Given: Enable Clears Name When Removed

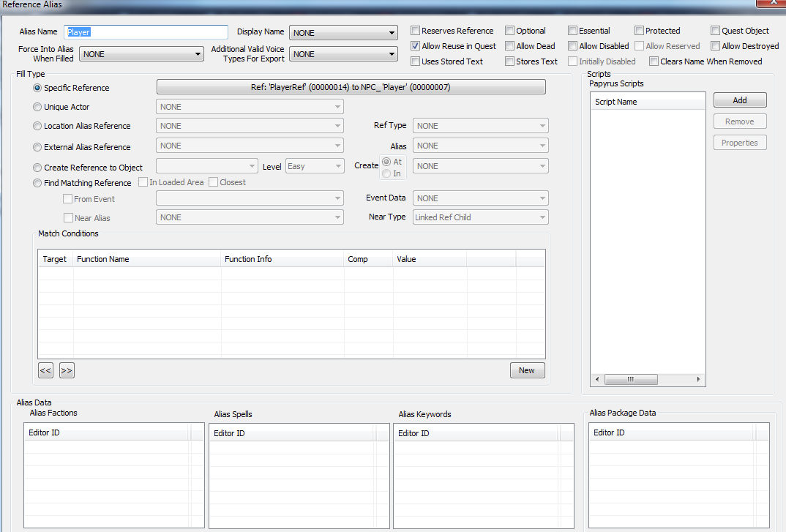Looking at the screenshot, I should [654, 61].
